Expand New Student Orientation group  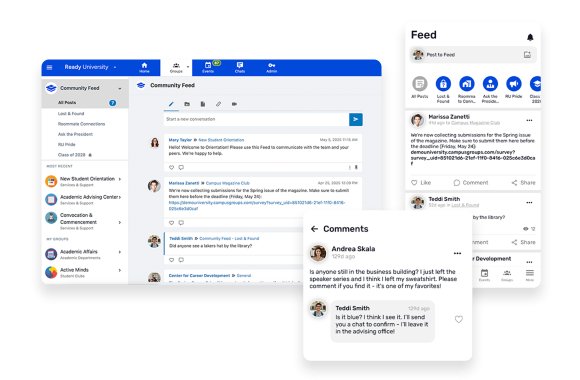coord(120,179)
